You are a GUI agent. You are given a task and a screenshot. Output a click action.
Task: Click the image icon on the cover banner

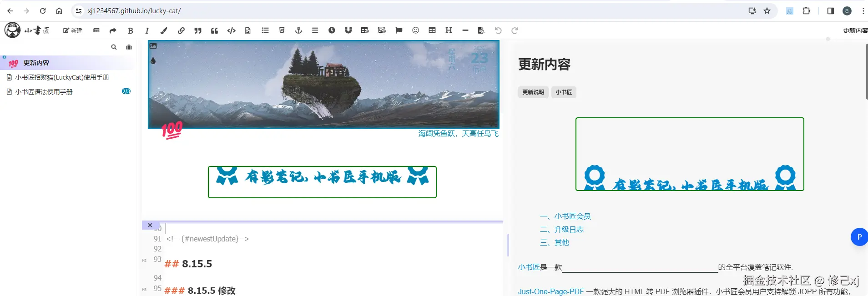153,46
